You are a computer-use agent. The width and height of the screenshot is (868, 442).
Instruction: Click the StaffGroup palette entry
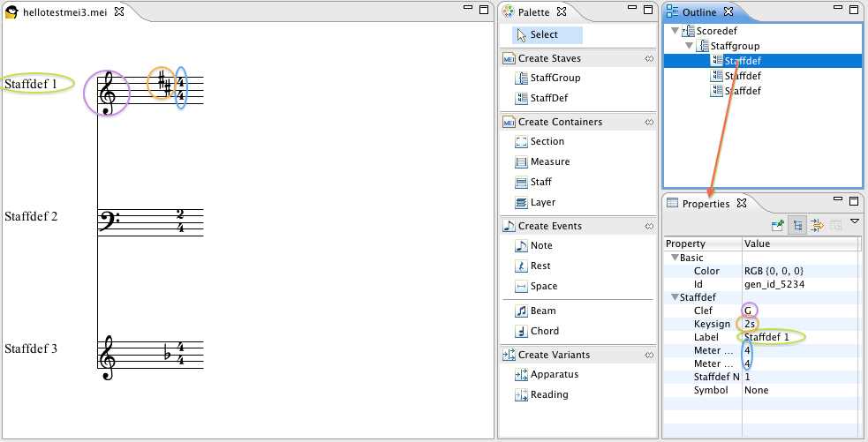tap(554, 78)
